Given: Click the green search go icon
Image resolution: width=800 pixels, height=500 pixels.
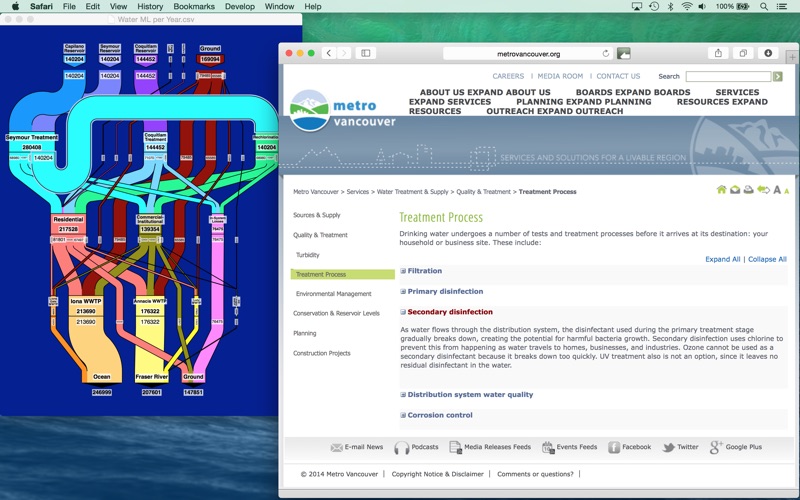Looking at the screenshot, I should pos(778,77).
